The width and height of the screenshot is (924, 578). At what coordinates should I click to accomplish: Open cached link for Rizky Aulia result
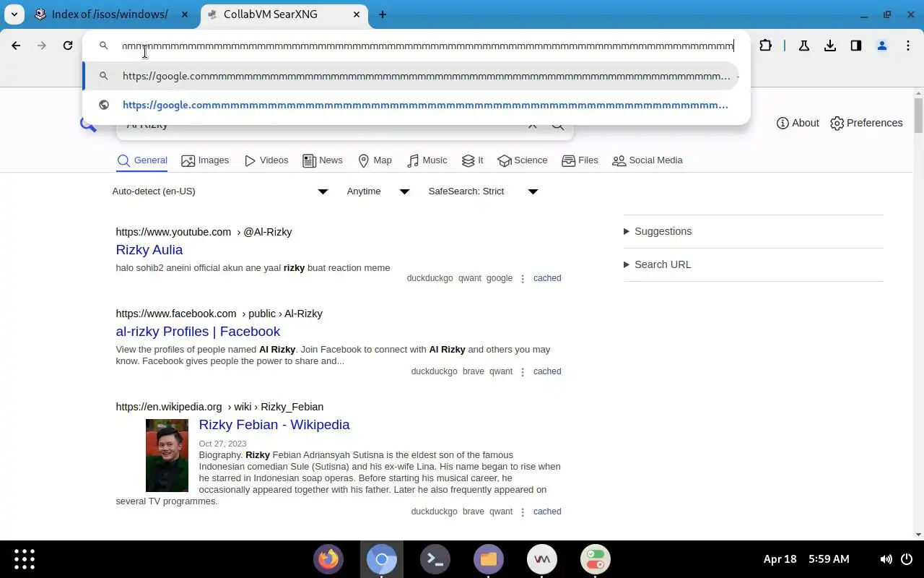[x=547, y=278]
